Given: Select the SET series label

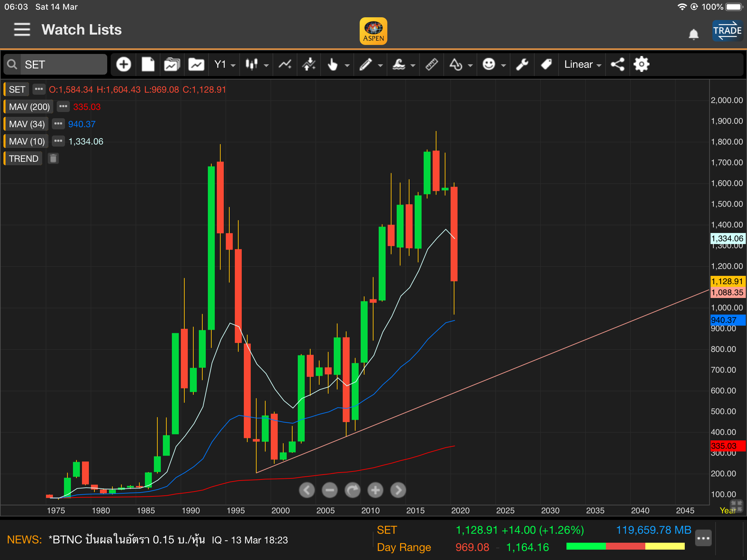Looking at the screenshot, I should click(17, 90).
